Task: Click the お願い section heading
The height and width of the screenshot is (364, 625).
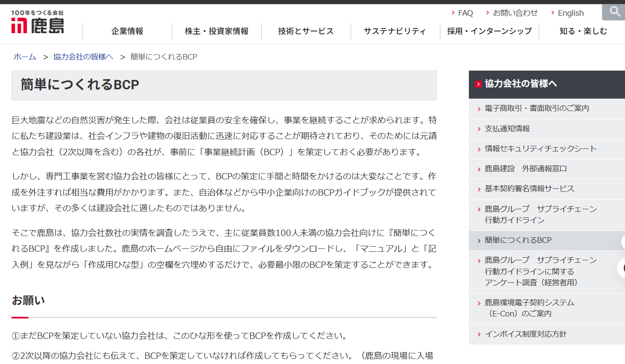Action: pyautogui.click(x=28, y=301)
